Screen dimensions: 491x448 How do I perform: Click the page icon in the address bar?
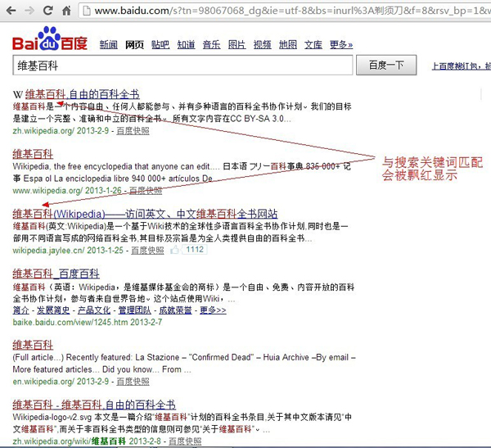click(84, 12)
